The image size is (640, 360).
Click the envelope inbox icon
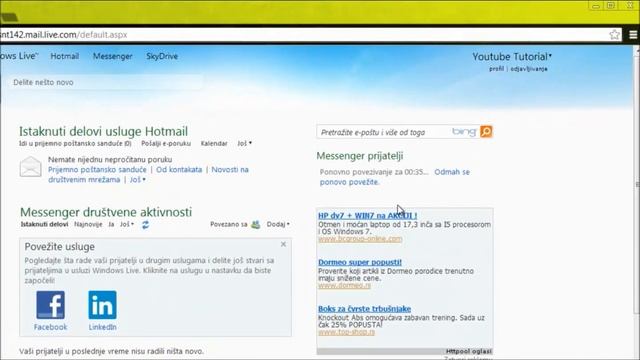[x=31, y=167]
